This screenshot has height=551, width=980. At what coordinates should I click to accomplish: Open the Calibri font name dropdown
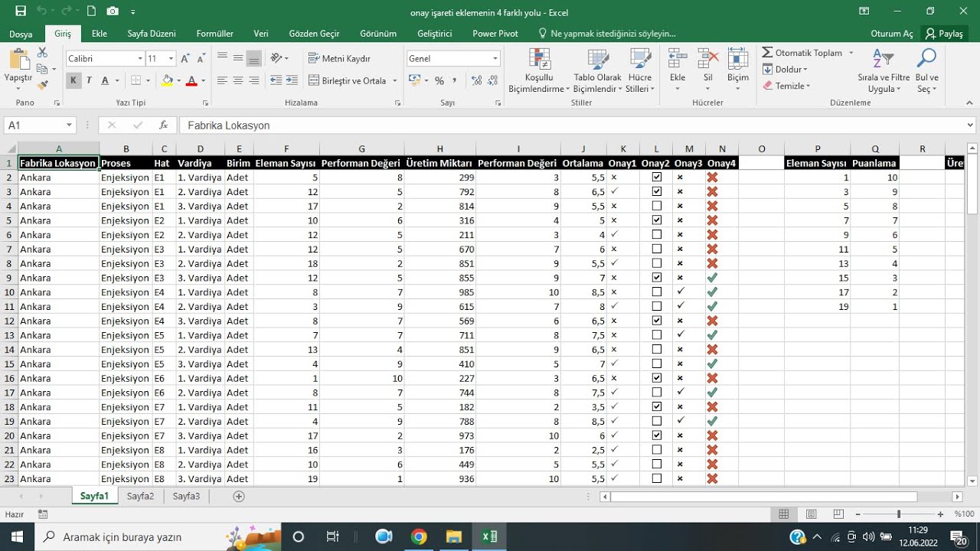click(x=140, y=58)
